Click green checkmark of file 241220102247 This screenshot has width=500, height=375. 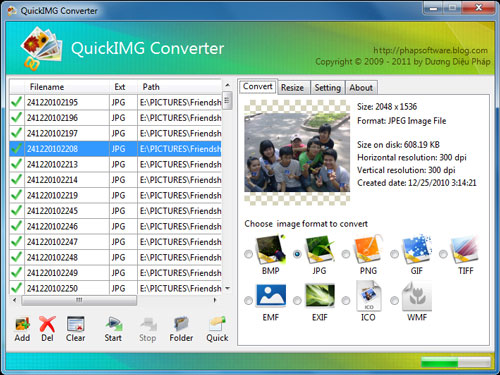click(17, 241)
